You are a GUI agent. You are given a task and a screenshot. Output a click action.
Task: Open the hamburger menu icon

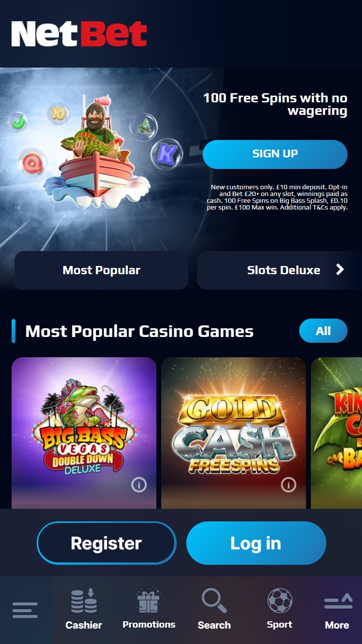coord(25,610)
